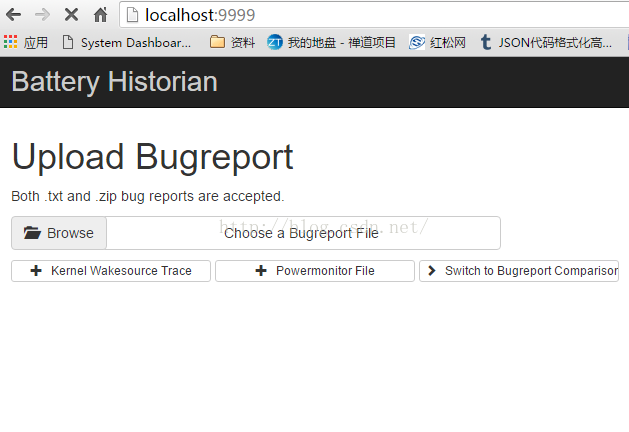
Task: Click the Browse button
Action: click(59, 233)
